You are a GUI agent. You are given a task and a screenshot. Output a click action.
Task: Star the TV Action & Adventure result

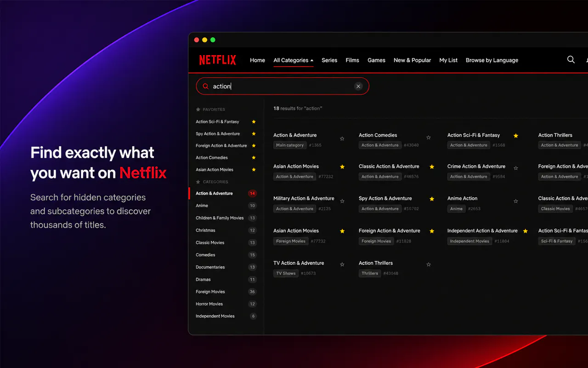342,264
